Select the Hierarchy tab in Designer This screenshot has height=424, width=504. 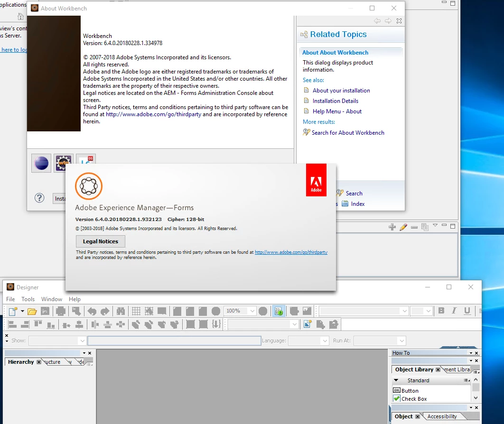[21, 362]
